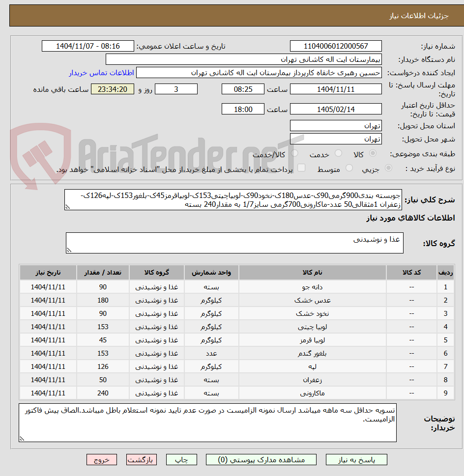Grab resize handle of description textarea
This screenshot has height=476, width=464.
[x=68, y=207]
